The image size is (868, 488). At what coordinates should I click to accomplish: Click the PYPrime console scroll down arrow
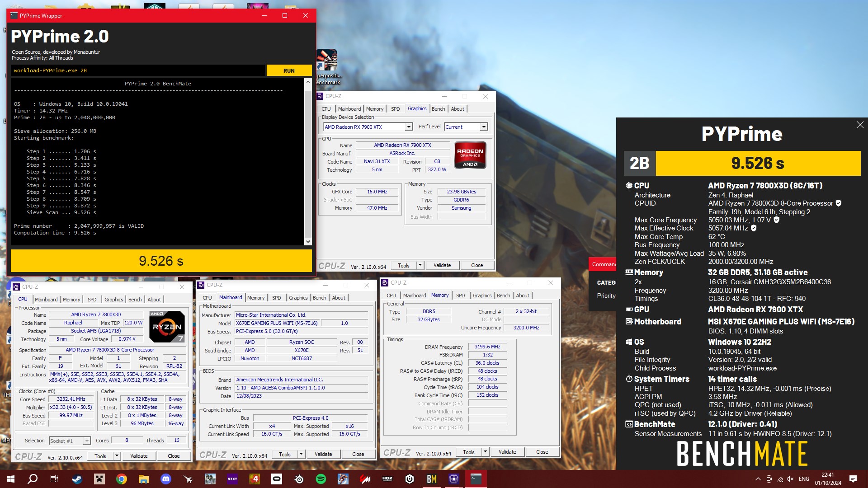[308, 242]
